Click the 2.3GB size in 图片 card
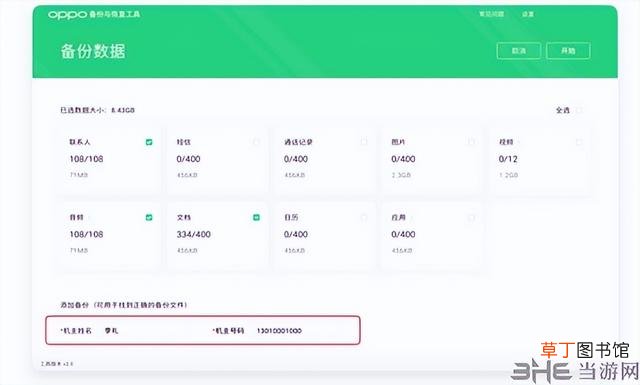 (x=401, y=175)
